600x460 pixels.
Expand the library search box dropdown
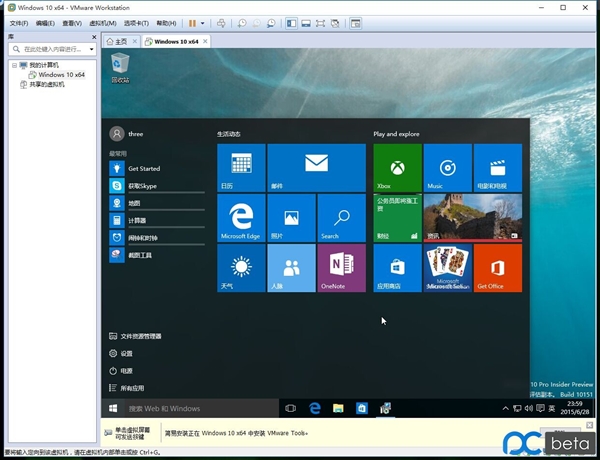92,50
